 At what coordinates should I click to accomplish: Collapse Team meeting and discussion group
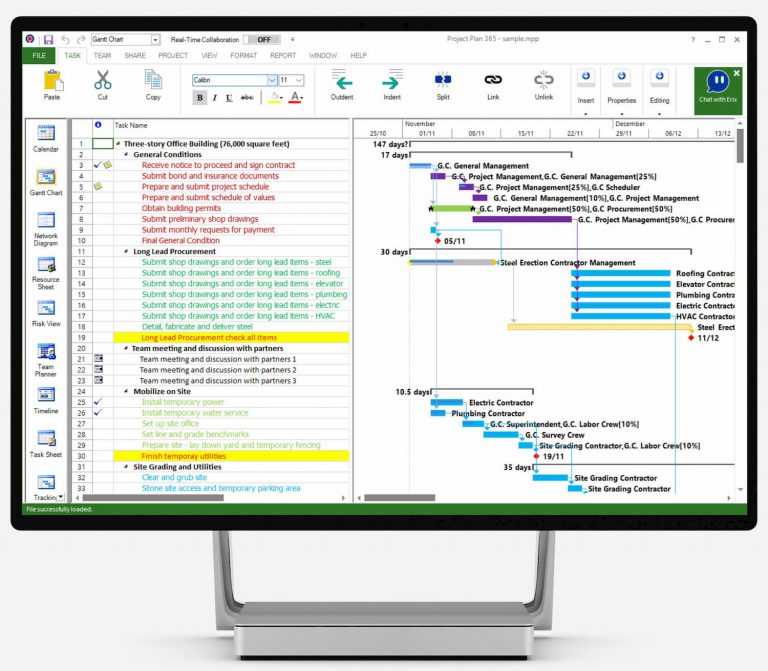(126, 348)
